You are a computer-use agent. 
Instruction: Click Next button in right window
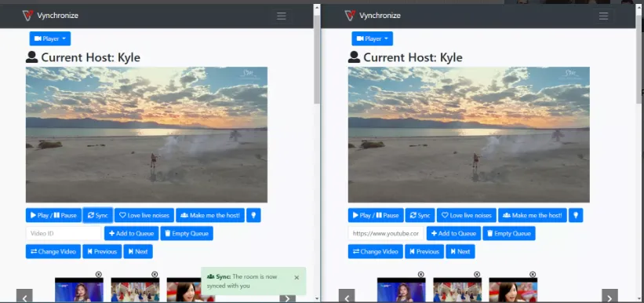[x=460, y=251]
